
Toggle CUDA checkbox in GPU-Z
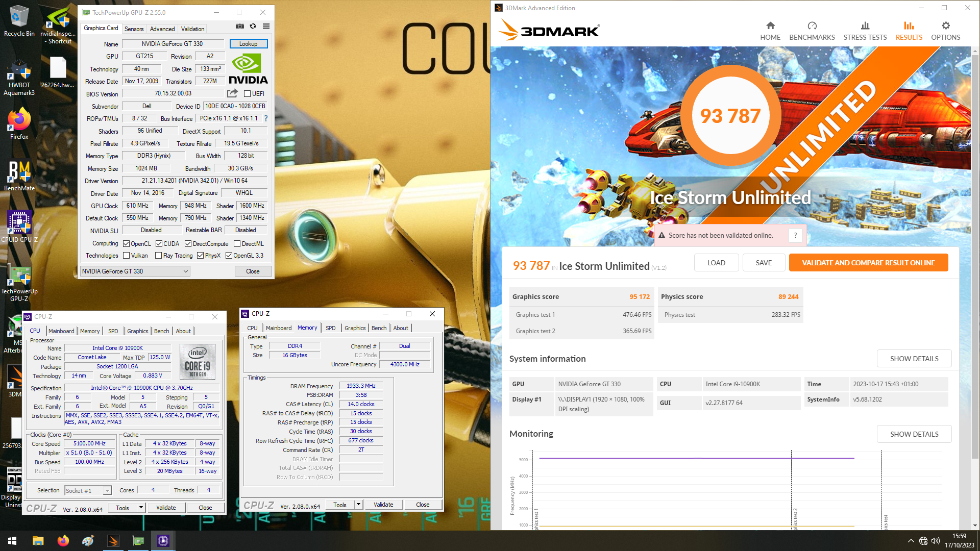(159, 244)
